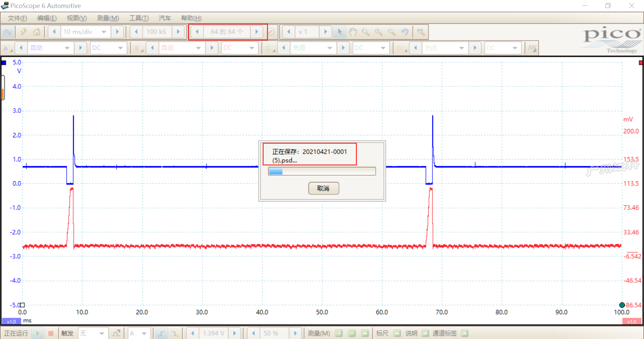Open channel B range dropdown
644x339 pixels.
(199, 48)
